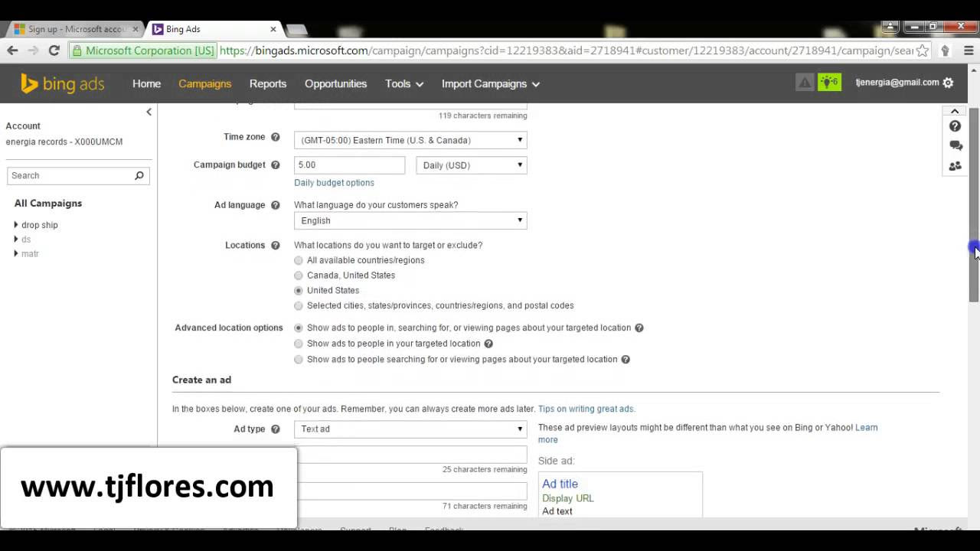Expand matr campaign tree item
The image size is (980, 551).
(x=16, y=253)
